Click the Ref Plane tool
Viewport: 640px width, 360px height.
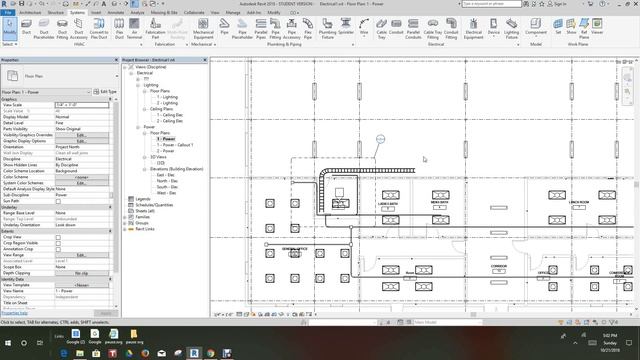point(584,29)
